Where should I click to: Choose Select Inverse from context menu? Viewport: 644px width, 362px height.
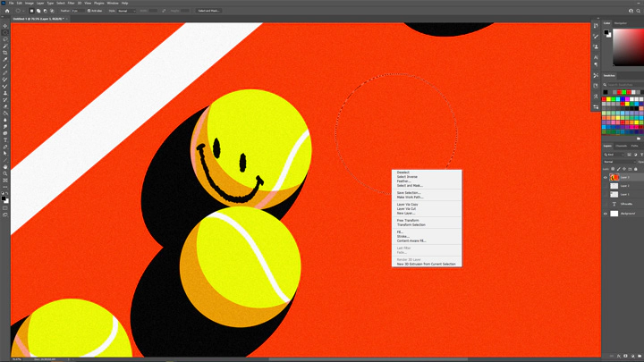[407, 177]
